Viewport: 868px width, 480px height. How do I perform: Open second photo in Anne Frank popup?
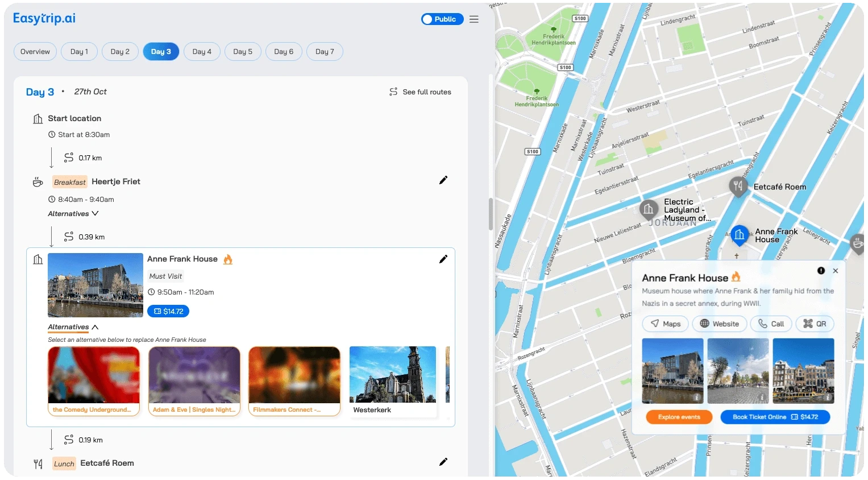(738, 371)
